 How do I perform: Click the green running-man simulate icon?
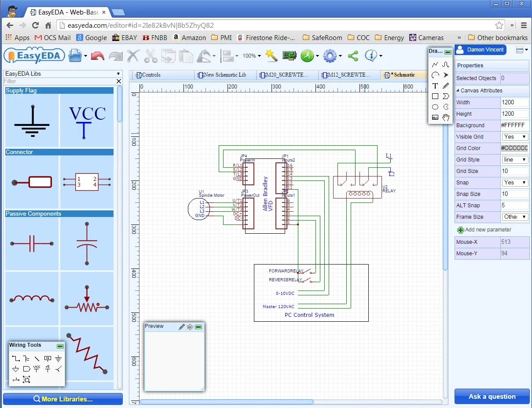(x=307, y=56)
